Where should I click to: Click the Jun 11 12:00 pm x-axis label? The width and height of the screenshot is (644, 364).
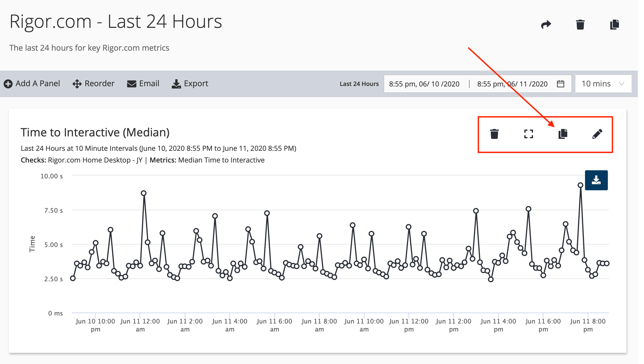point(408,325)
